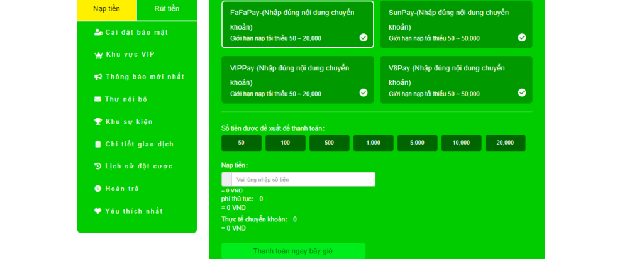Click the user-lock icon beside Cài đặt bảo mật
The height and width of the screenshot is (259, 644).
point(97,33)
